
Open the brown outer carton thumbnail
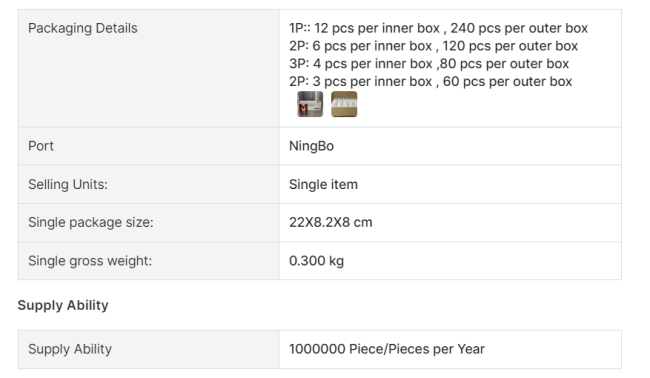tap(344, 104)
